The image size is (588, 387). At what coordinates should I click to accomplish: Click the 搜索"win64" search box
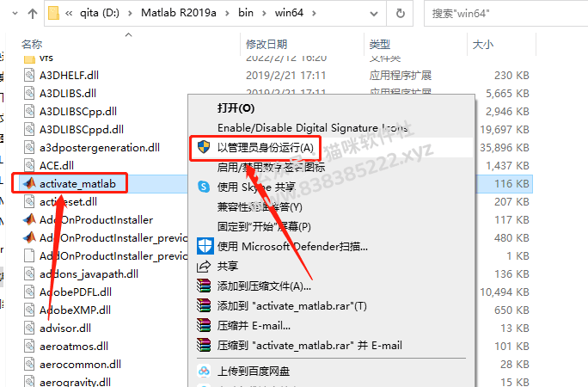[x=505, y=14]
